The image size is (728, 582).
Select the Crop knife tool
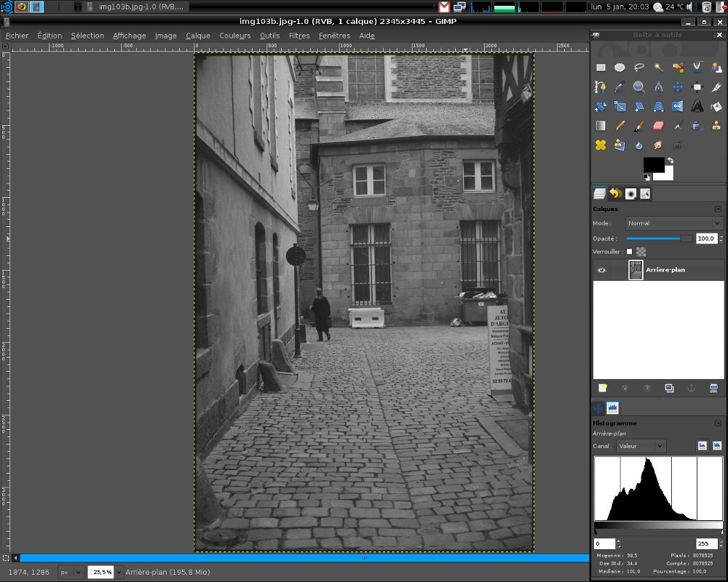pos(716,87)
